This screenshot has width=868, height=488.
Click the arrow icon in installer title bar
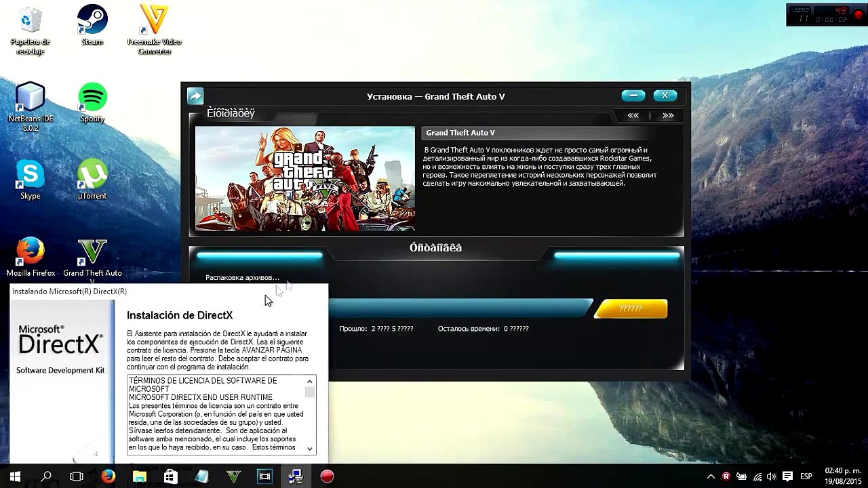195,96
